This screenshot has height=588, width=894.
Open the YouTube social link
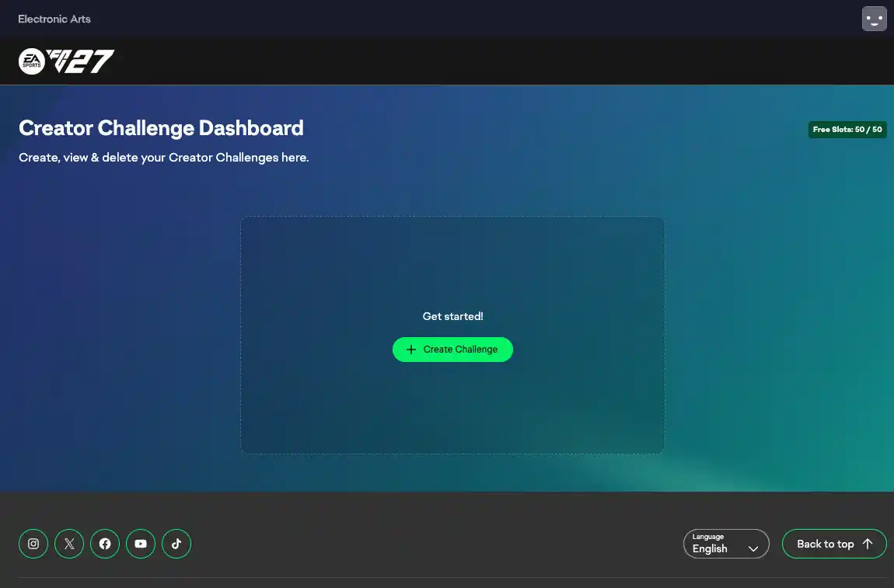click(141, 544)
